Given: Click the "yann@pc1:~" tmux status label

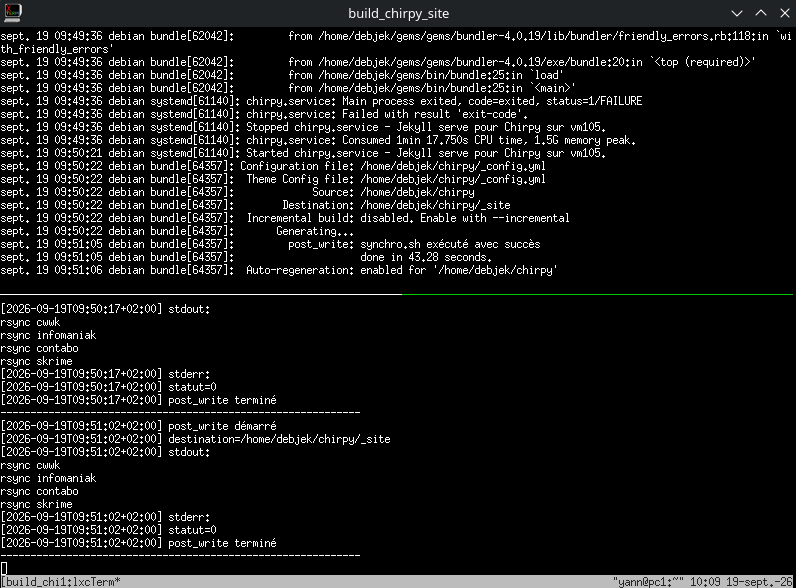Looking at the screenshot, I should point(648,581).
